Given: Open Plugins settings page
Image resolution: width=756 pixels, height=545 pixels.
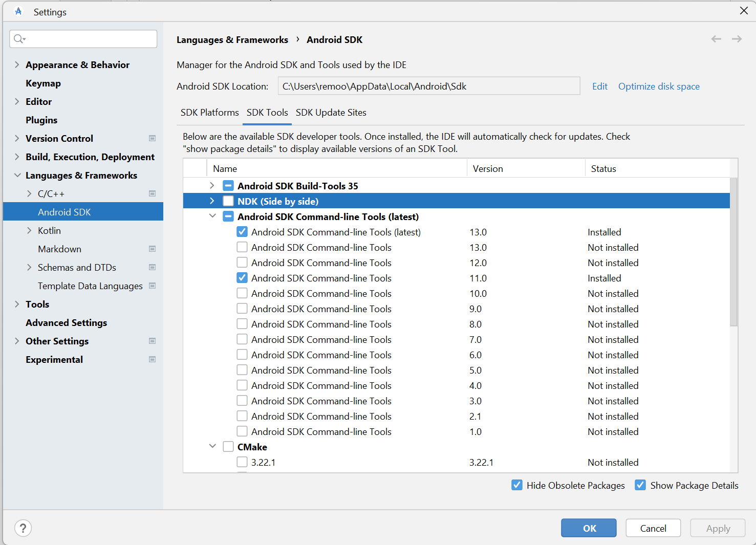Looking at the screenshot, I should 41,120.
